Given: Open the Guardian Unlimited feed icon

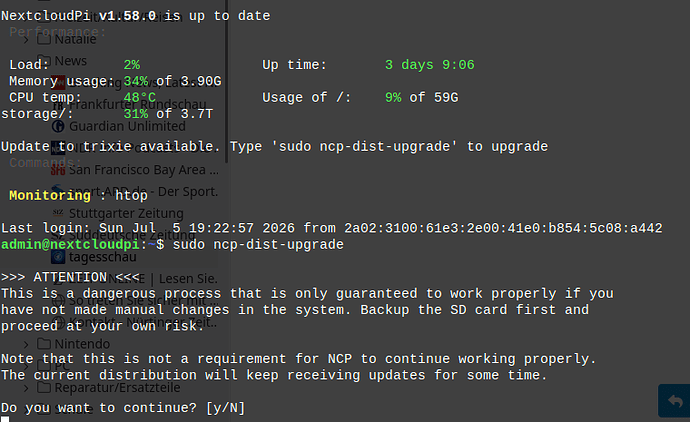Looking at the screenshot, I should [x=58, y=126].
